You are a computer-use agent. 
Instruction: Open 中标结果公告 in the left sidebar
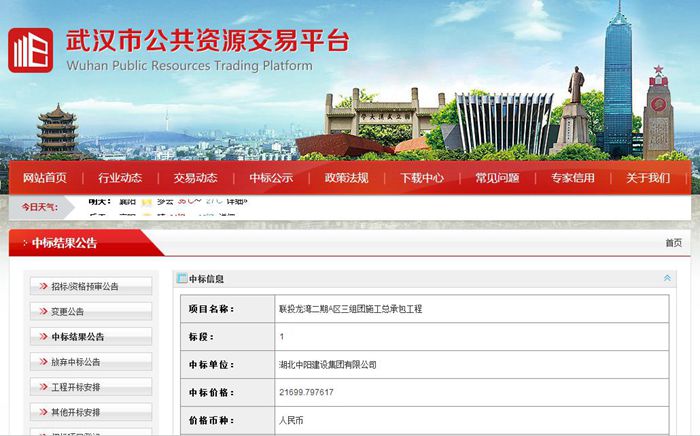click(x=78, y=337)
